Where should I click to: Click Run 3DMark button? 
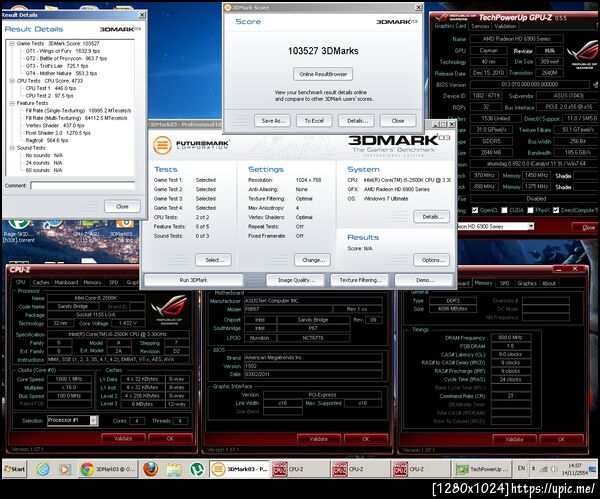[193, 280]
